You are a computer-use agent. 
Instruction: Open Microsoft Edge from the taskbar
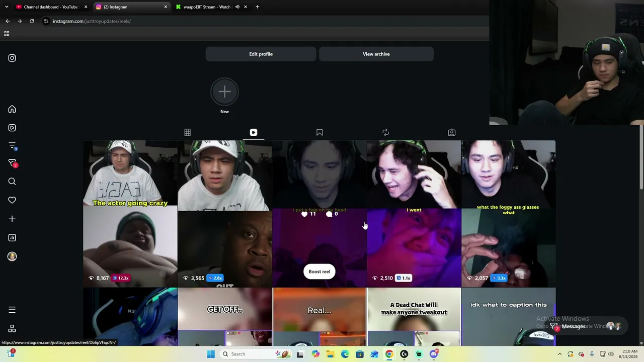(x=345, y=354)
